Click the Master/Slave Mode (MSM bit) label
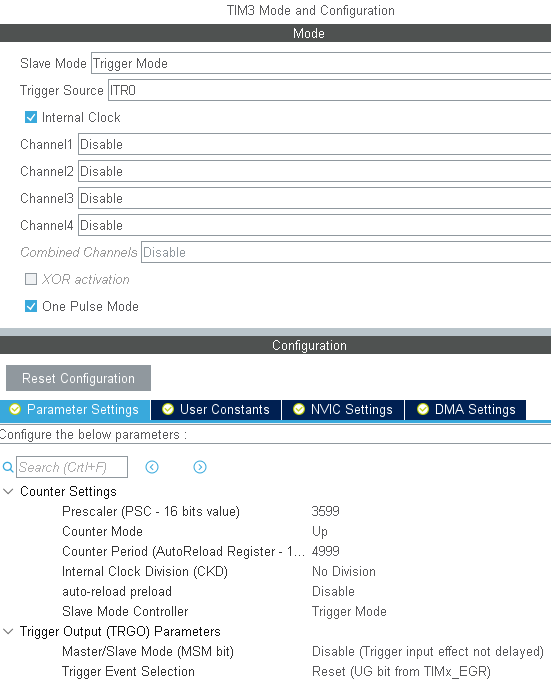This screenshot has width=551, height=690. click(x=148, y=652)
